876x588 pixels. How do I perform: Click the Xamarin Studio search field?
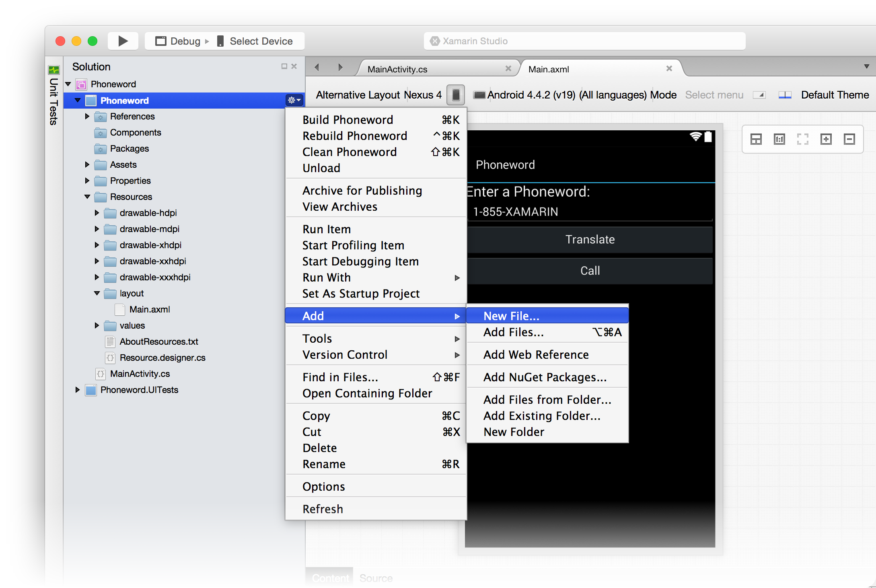tap(584, 41)
